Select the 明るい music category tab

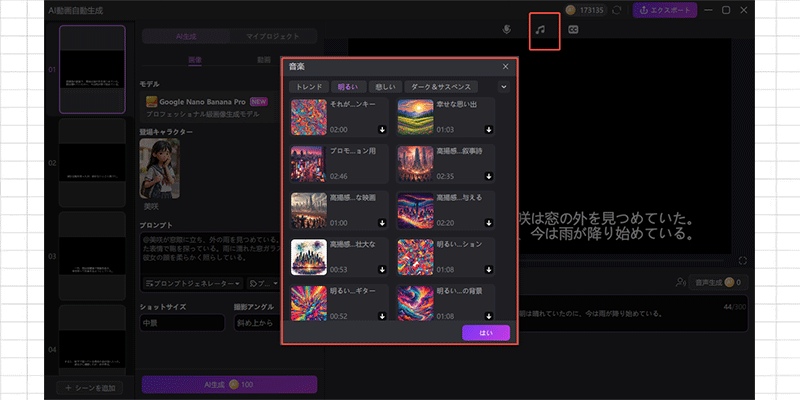click(x=348, y=87)
